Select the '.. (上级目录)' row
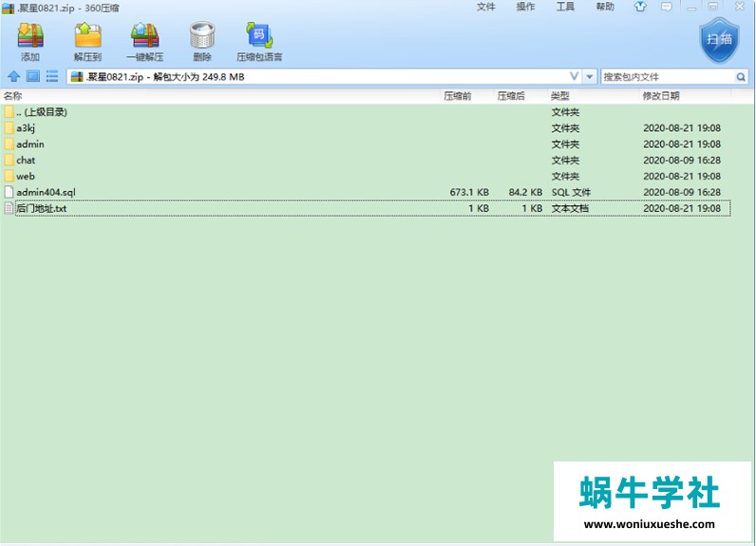Screen dimensions: 756x546 [x=367, y=112]
